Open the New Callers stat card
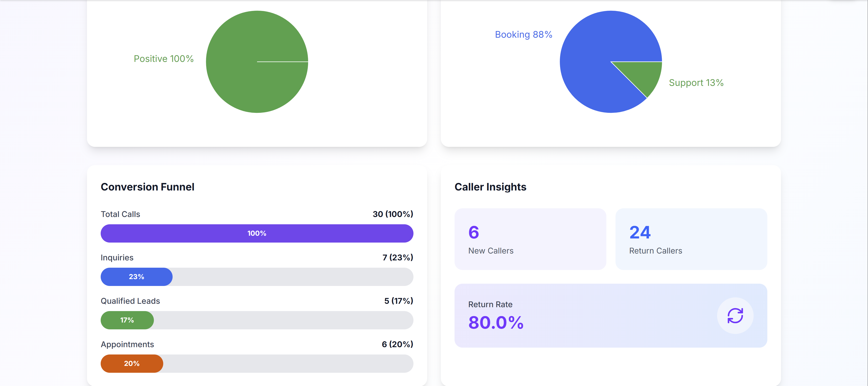Viewport: 868px width, 386px height. 530,239
